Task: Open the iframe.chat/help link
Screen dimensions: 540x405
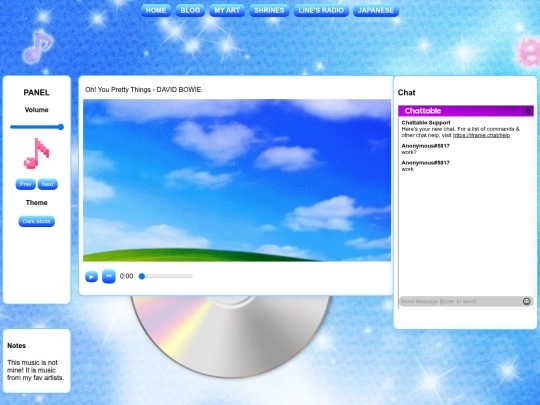Action: (x=481, y=135)
